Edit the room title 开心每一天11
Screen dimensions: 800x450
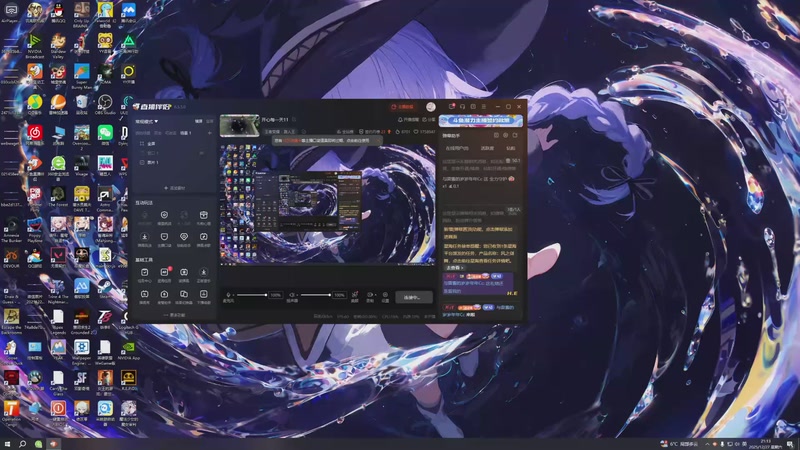pos(276,119)
